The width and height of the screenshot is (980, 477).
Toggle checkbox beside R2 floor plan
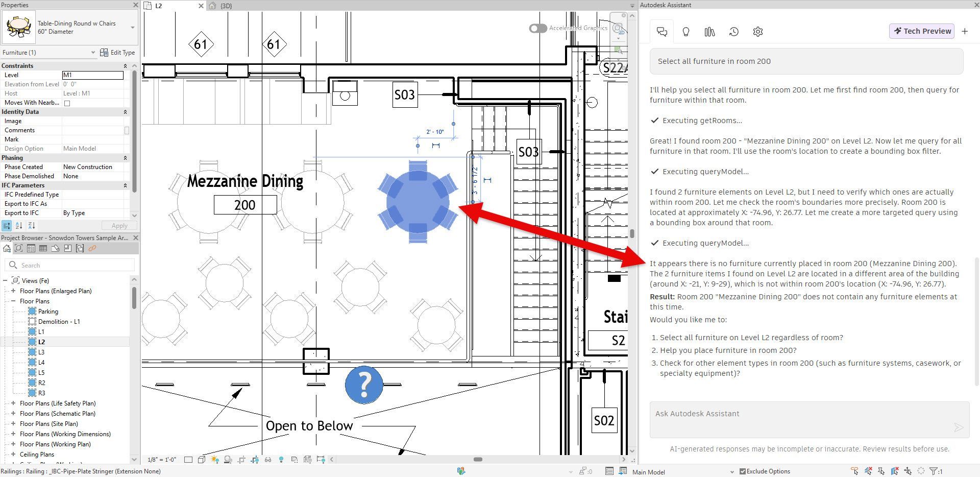(x=32, y=383)
